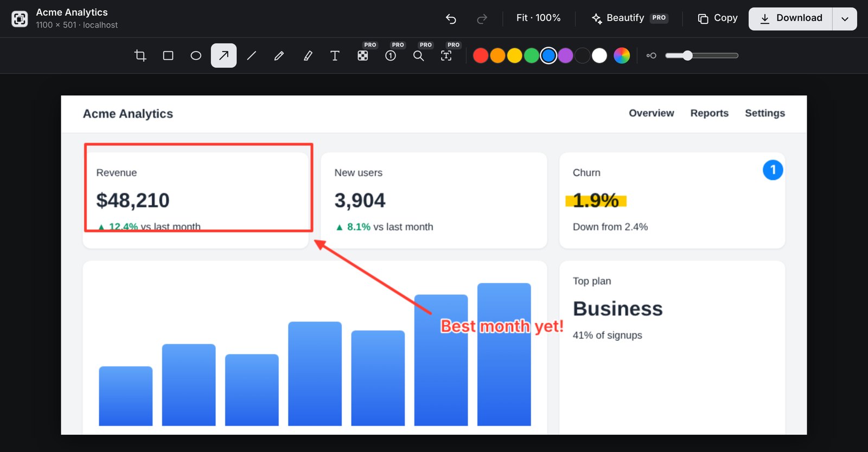Viewport: 868px width, 452px height.
Task: Pick the white color swatch
Action: (599, 55)
